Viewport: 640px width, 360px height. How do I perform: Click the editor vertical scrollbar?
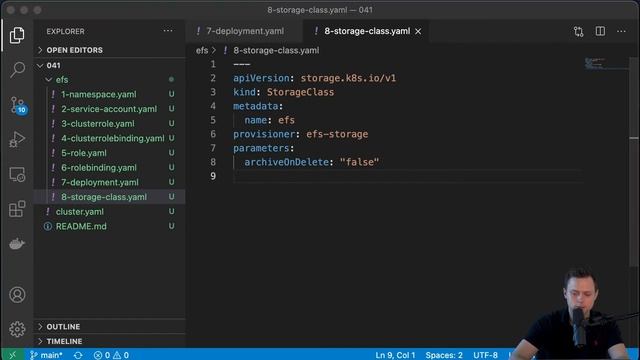coord(634,163)
